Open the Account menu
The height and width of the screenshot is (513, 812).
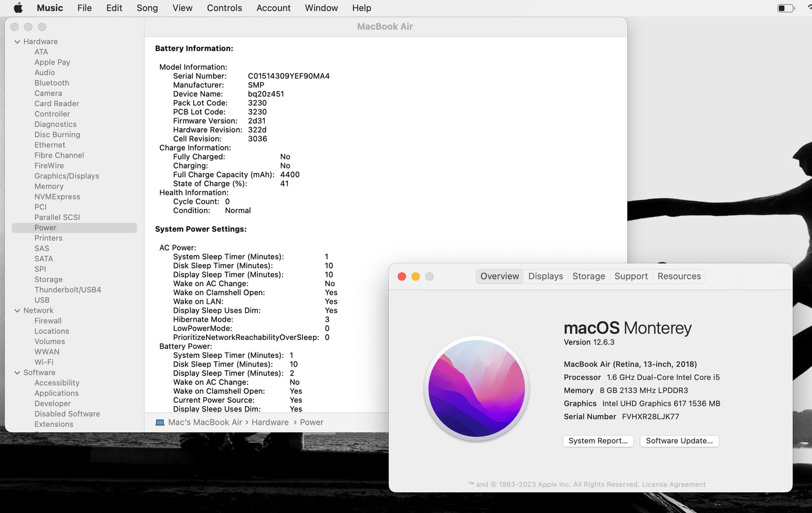pos(273,8)
